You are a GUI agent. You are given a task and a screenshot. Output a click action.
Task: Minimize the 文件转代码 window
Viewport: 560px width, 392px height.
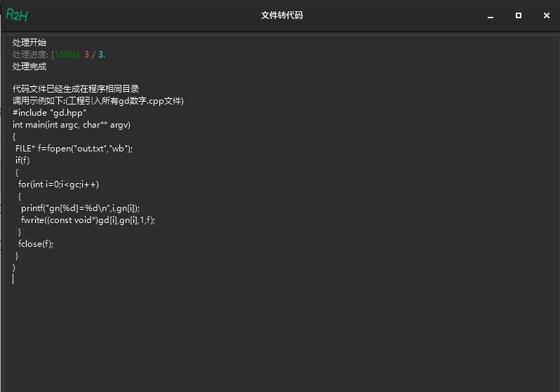(491, 15)
